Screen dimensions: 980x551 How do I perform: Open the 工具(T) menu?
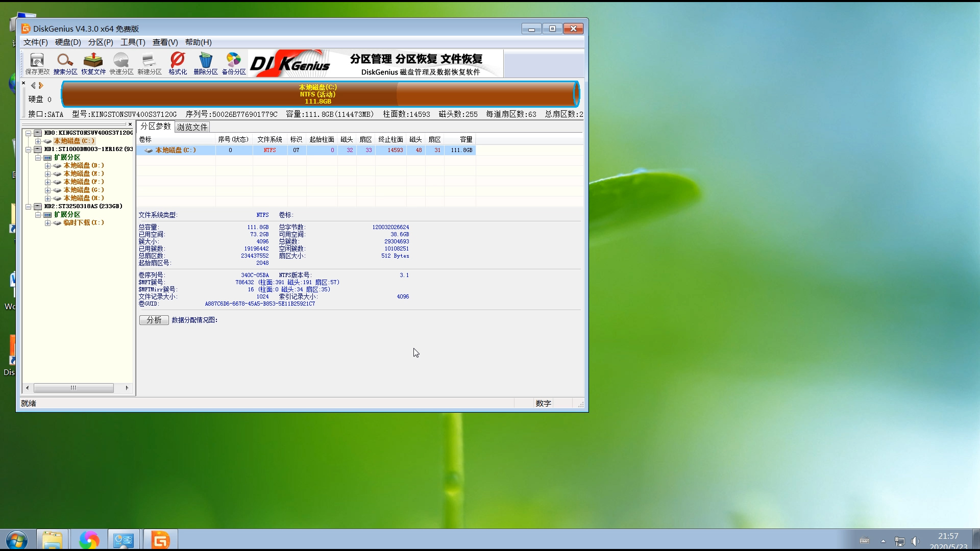pyautogui.click(x=133, y=42)
